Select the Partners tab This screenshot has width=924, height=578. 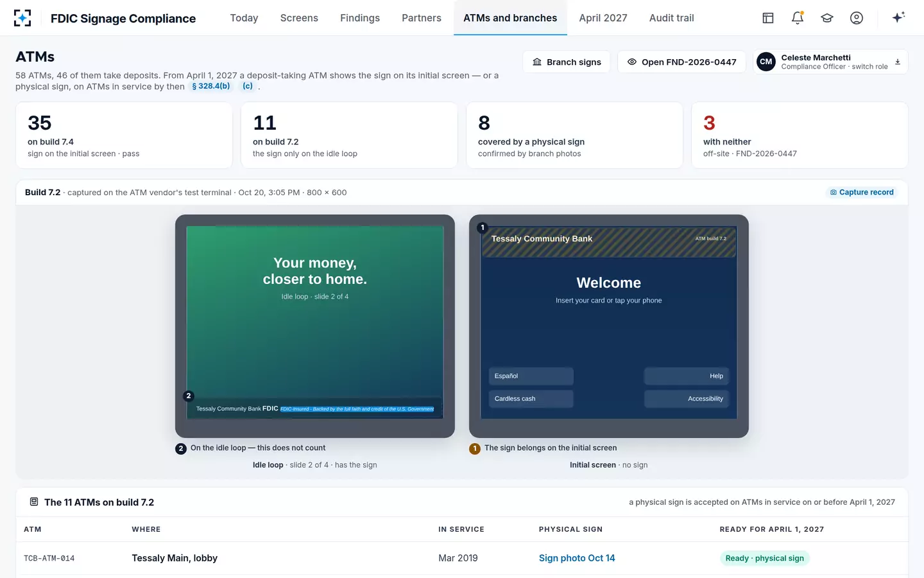(422, 18)
